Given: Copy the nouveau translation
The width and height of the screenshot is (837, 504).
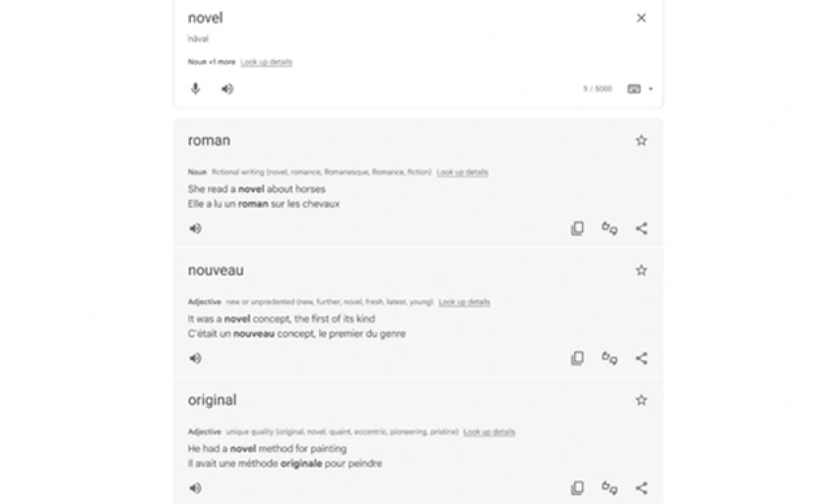Looking at the screenshot, I should (x=577, y=358).
